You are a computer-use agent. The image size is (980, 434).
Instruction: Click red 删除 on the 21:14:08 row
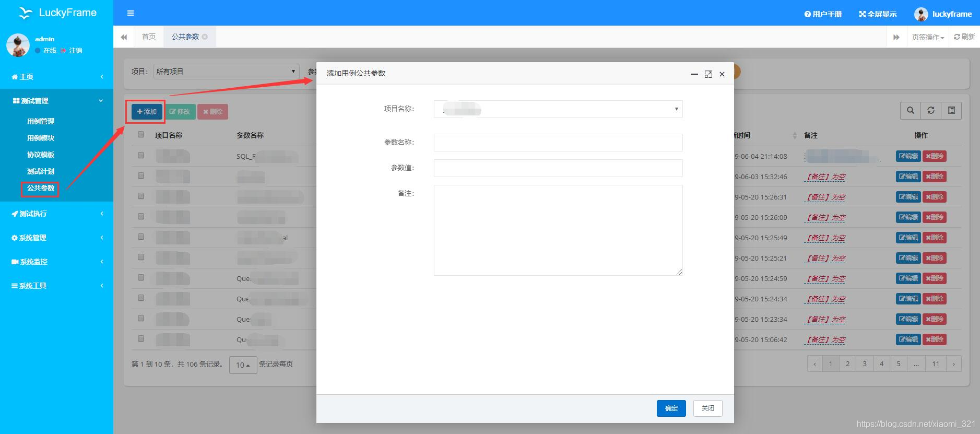point(935,156)
